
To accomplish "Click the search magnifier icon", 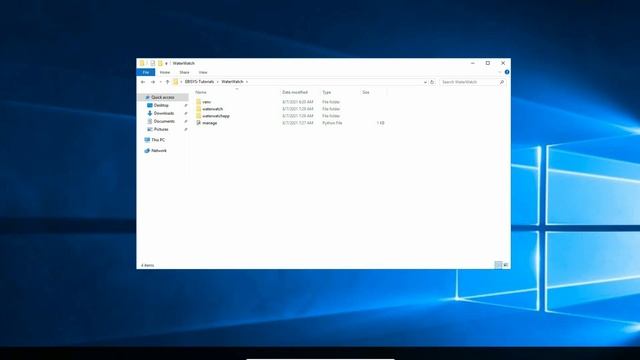I will [502, 82].
